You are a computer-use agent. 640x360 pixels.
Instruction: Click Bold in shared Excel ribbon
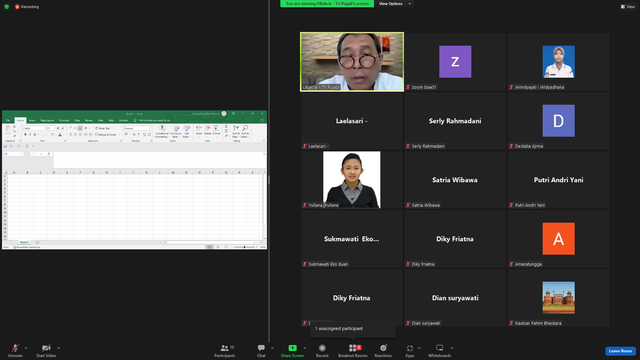[25, 134]
